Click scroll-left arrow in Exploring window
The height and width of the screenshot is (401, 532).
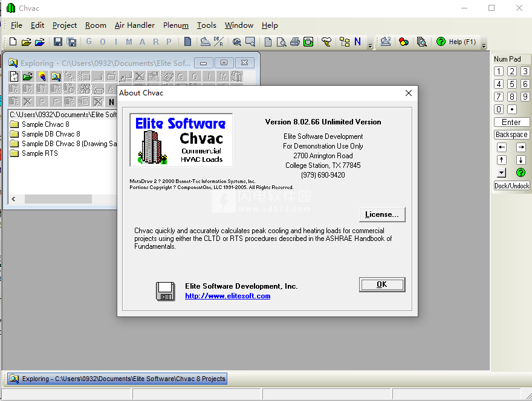(x=13, y=199)
